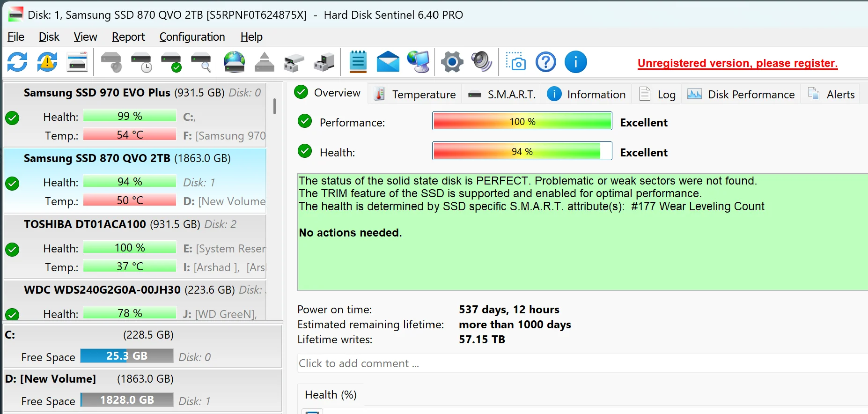The height and width of the screenshot is (414, 868).
Task: Click the 37 °C temperature bar for TOSHIBA
Action: 130,266
